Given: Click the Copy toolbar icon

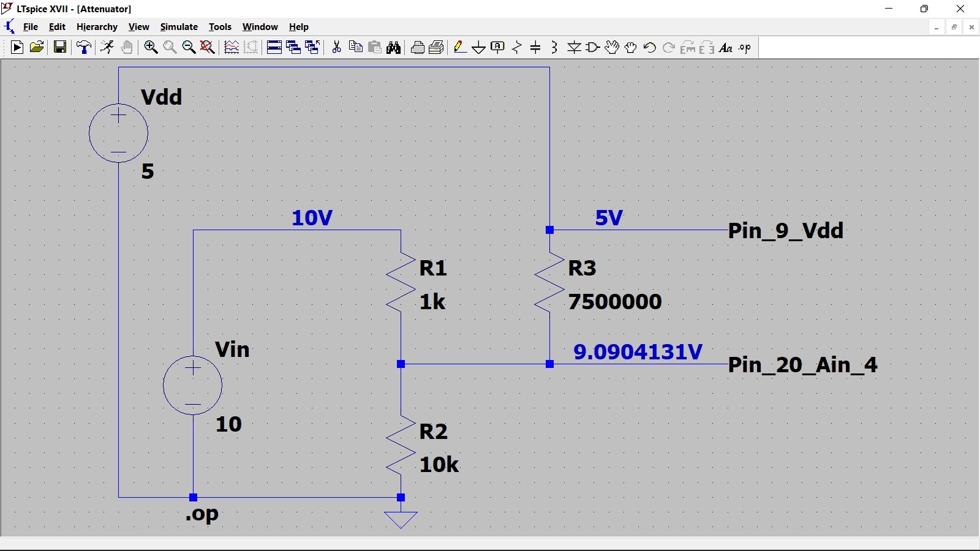Looking at the screenshot, I should tap(355, 48).
